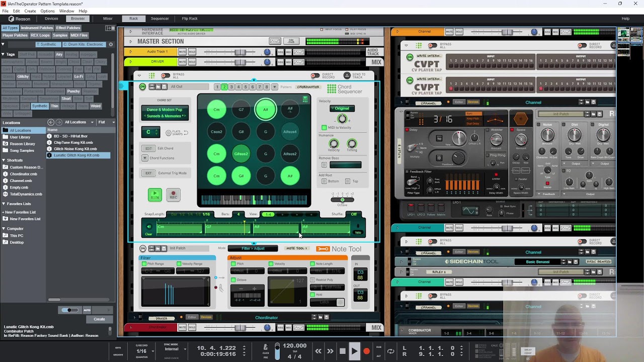Open Chord Functions dropdown arrow
This screenshot has width=644, height=362.
click(145, 158)
